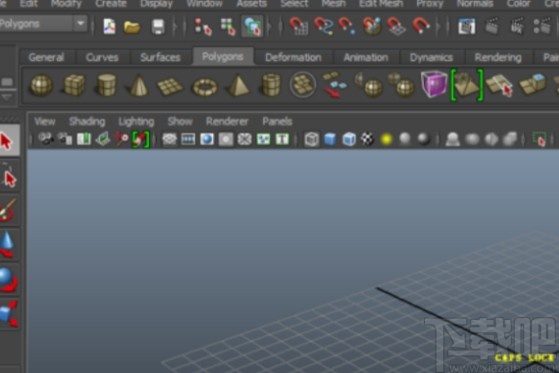Click the Display menu
Viewport: 559px width, 373px height.
click(x=157, y=4)
